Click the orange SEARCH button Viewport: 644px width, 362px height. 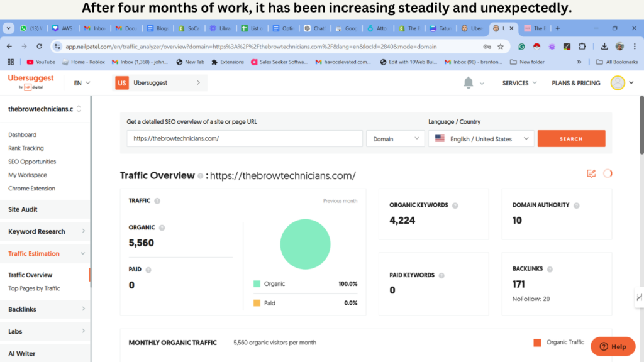(571, 139)
